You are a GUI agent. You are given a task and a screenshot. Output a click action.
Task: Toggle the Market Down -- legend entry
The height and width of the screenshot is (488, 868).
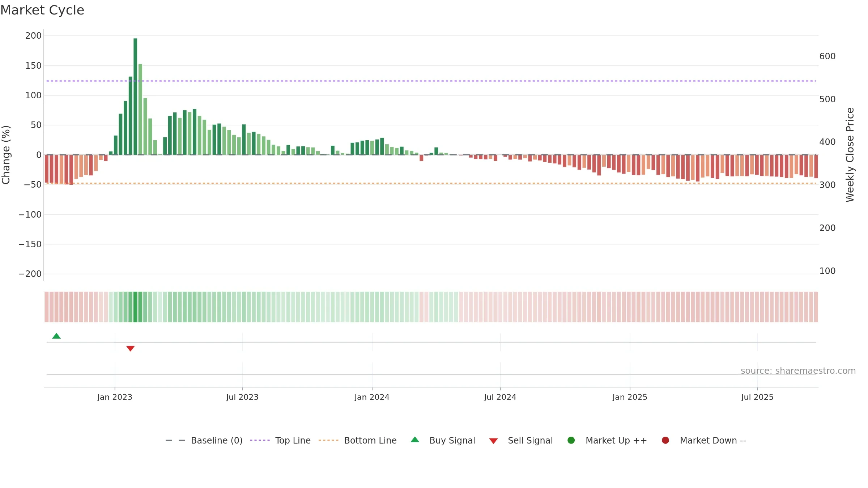(x=704, y=440)
